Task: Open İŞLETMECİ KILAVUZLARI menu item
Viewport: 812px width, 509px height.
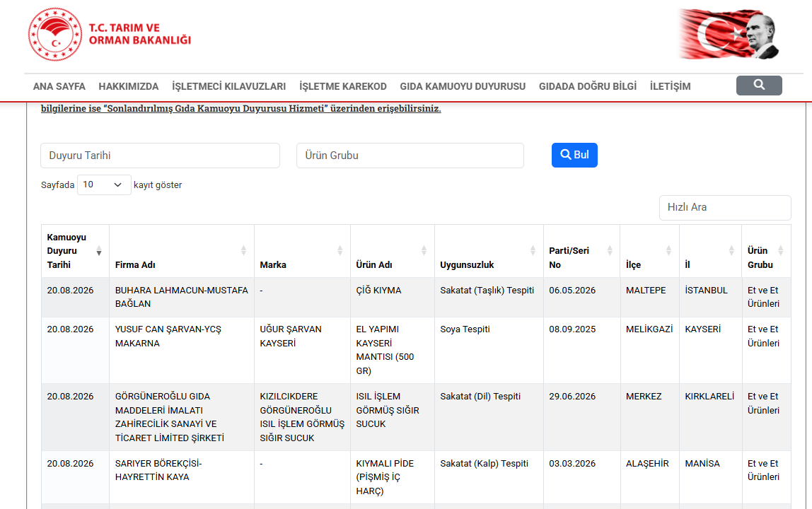Action: pos(229,86)
